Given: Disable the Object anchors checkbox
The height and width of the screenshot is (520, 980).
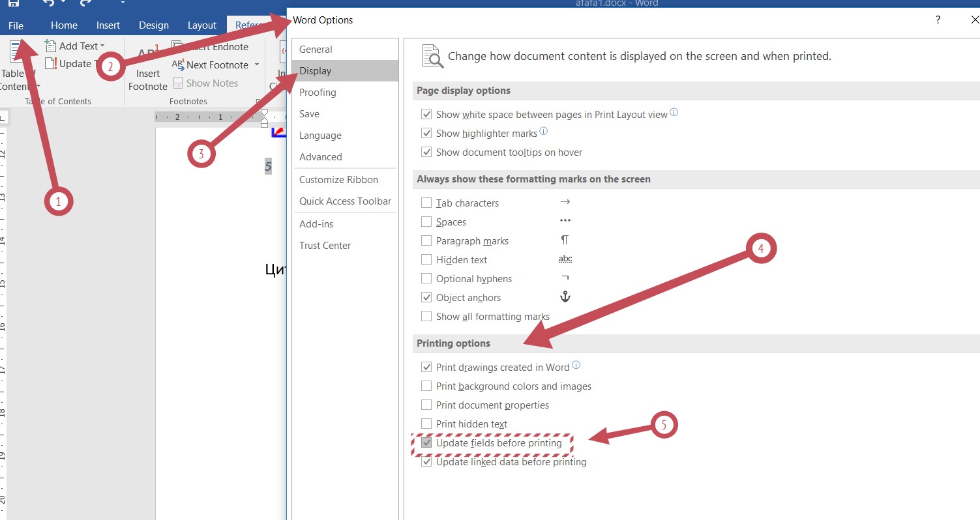Looking at the screenshot, I should pyautogui.click(x=426, y=298).
